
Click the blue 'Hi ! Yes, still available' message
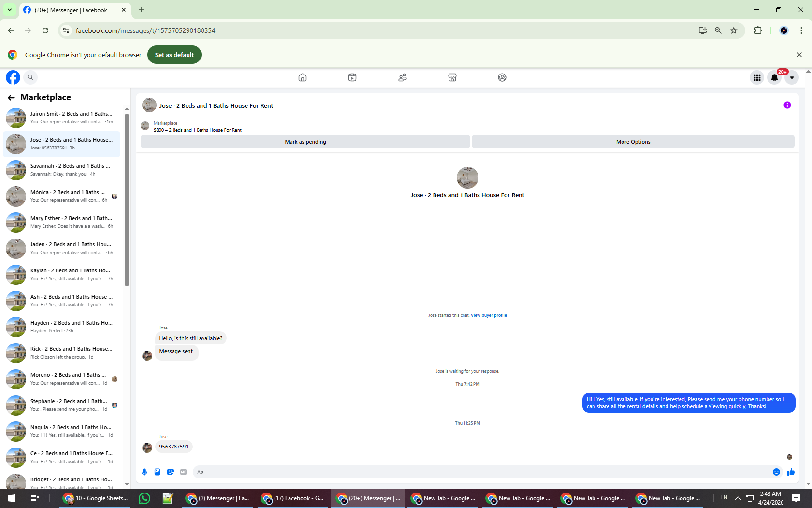689,403
